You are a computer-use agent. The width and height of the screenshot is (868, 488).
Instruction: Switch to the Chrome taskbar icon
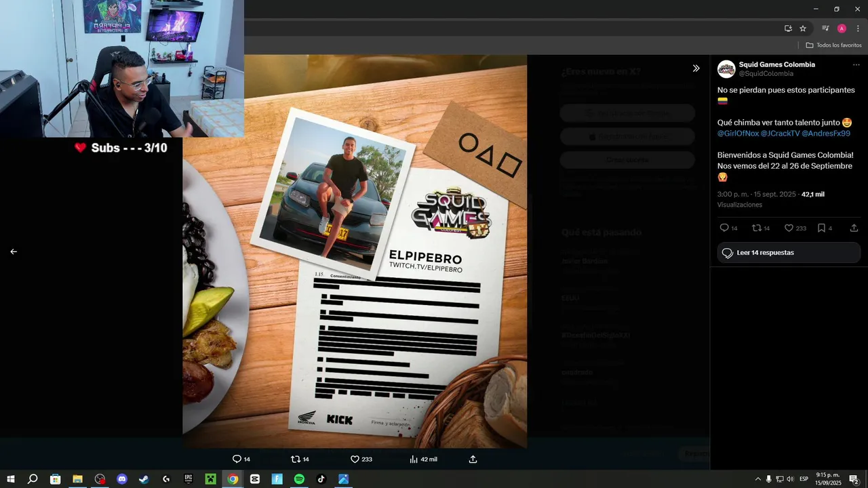coord(233,479)
